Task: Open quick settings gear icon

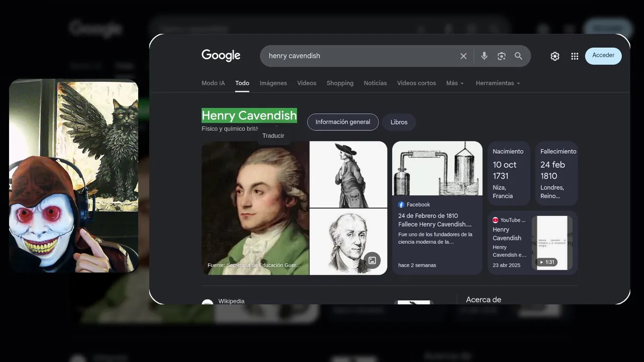Action: 554,56
